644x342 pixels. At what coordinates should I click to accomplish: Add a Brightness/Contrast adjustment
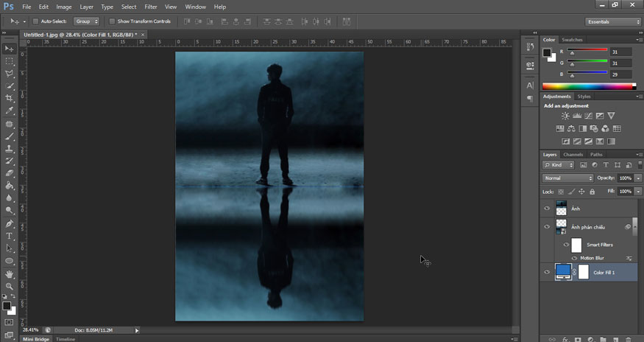click(x=565, y=116)
